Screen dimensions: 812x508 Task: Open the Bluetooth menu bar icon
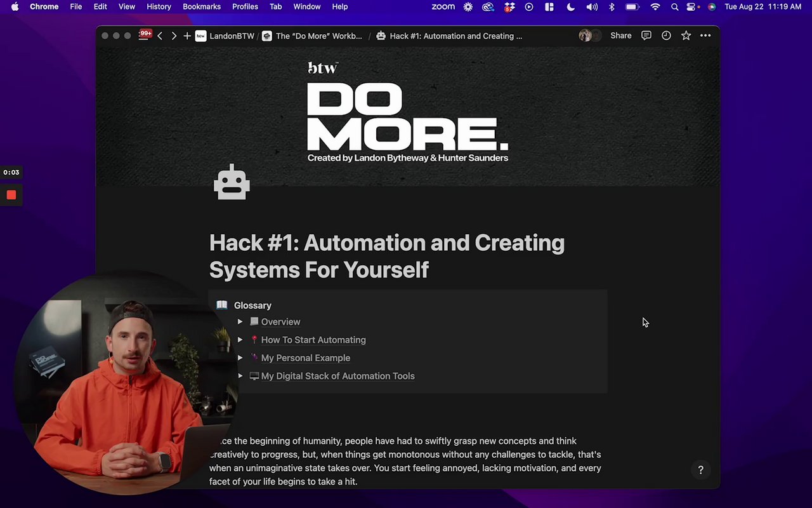point(612,6)
